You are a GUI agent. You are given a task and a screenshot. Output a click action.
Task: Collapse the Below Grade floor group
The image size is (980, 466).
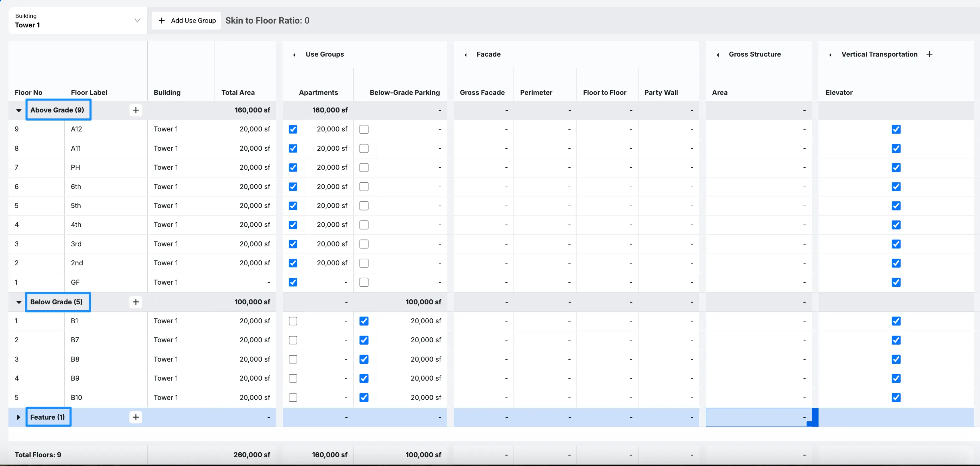coord(19,302)
